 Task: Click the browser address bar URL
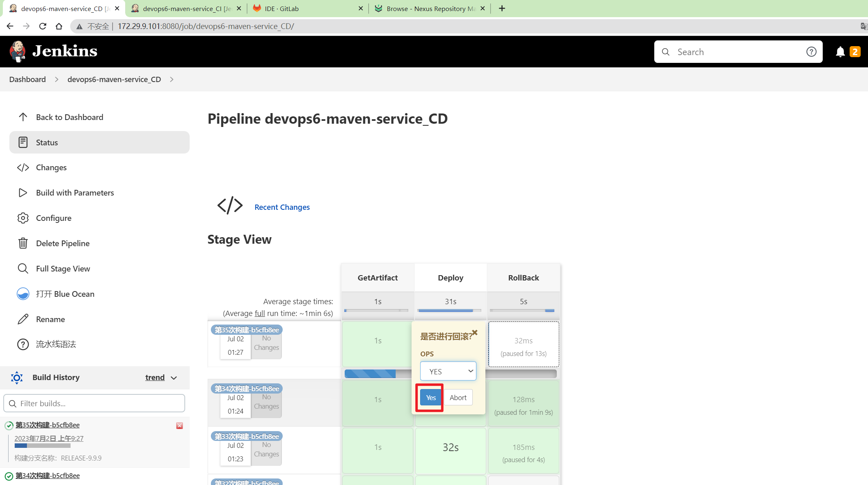pyautogui.click(x=206, y=27)
